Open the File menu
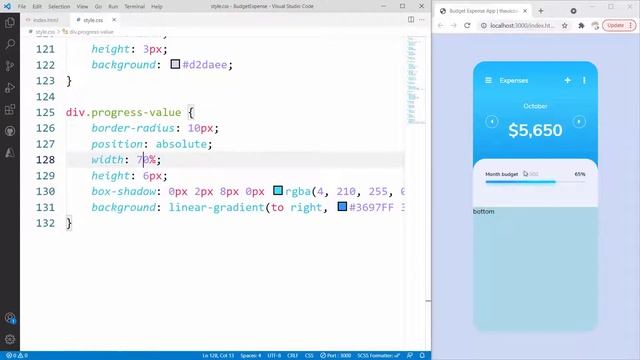This screenshot has height=360, width=640. (22, 6)
